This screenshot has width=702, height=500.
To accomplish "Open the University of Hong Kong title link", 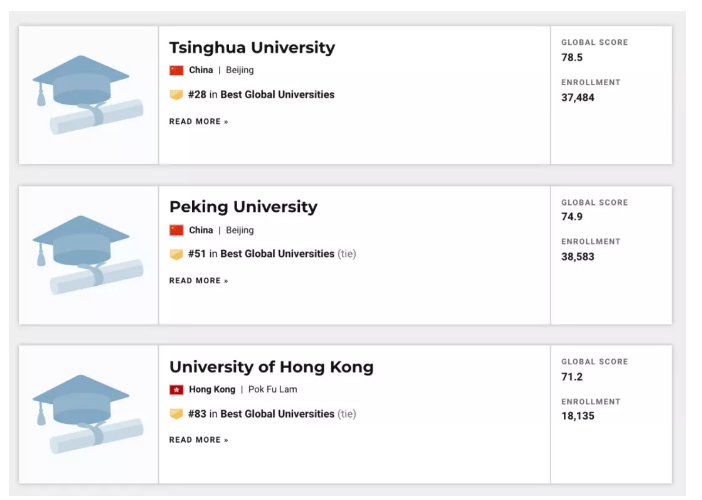I will coord(271,367).
